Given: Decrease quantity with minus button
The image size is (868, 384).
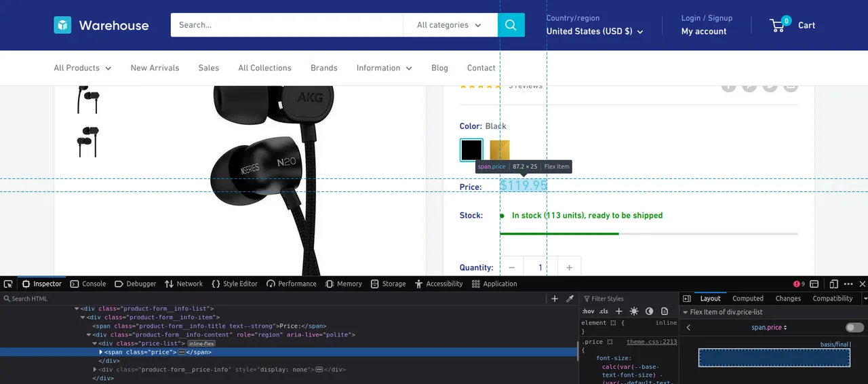Looking at the screenshot, I should pos(512,267).
